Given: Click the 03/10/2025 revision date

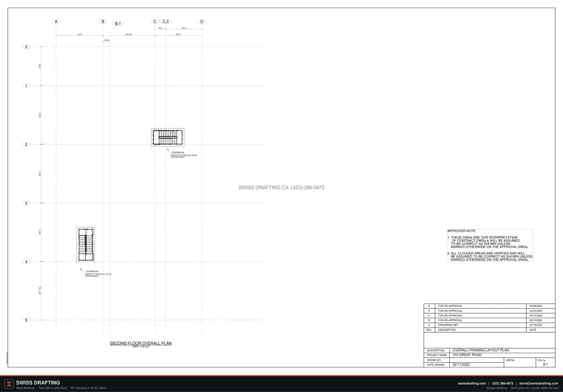Looking at the screenshot, I should coord(536,321).
